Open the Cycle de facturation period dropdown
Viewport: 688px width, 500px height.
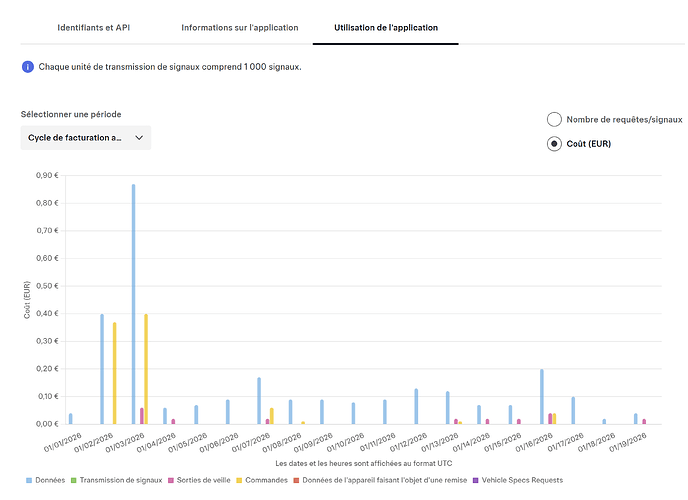coord(85,138)
